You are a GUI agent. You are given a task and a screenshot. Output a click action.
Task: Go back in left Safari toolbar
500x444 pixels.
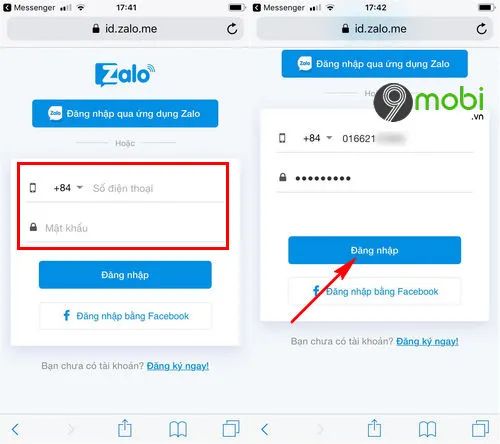point(15,429)
